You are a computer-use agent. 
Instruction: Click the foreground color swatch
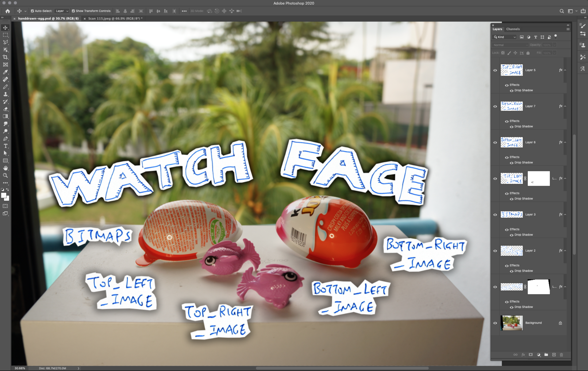pyautogui.click(x=4, y=196)
